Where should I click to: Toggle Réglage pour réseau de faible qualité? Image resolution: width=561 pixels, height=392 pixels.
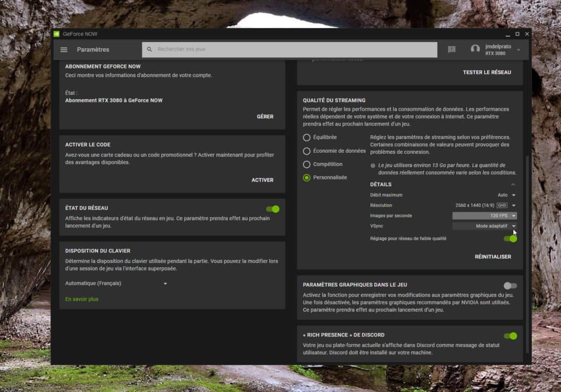click(510, 239)
